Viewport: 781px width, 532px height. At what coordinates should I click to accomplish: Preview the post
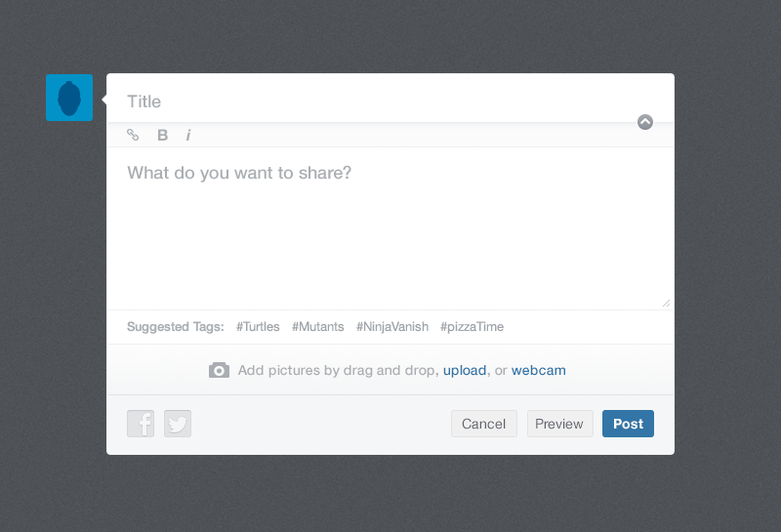tap(559, 424)
